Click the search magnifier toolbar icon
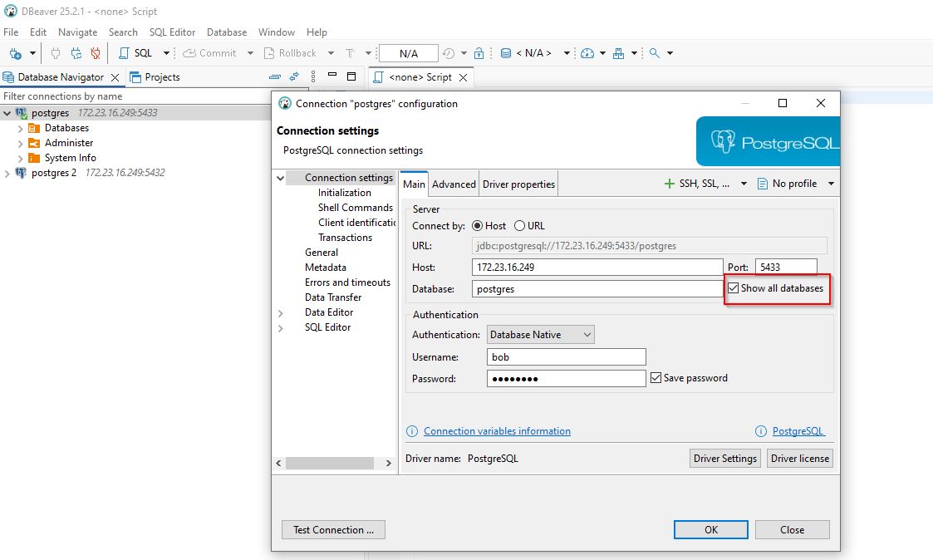 coord(655,53)
